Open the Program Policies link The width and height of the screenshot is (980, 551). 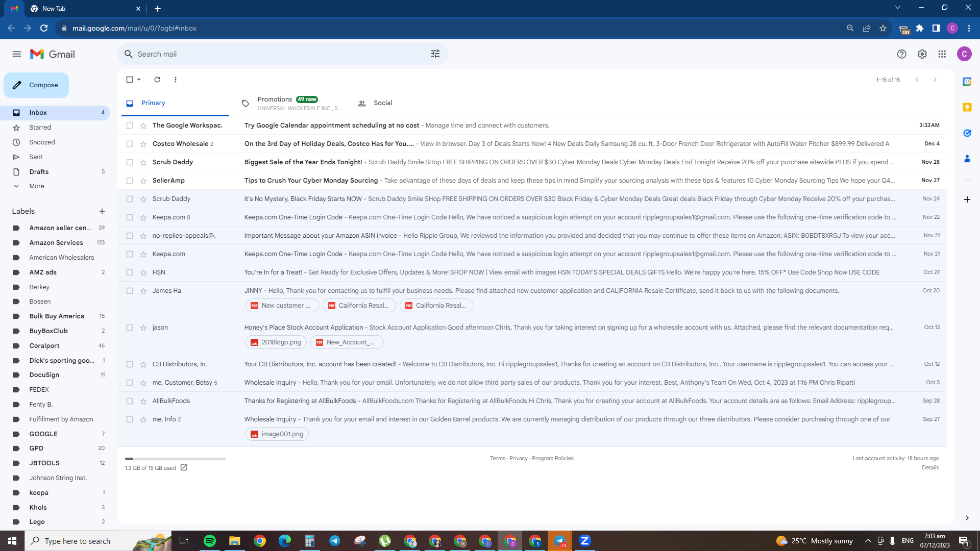pyautogui.click(x=553, y=459)
